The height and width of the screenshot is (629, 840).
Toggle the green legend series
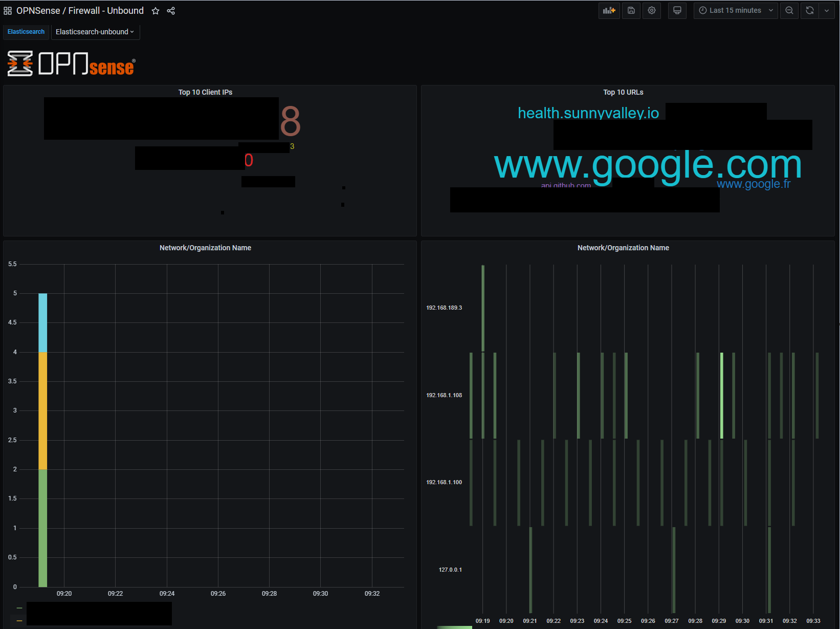click(x=19, y=608)
